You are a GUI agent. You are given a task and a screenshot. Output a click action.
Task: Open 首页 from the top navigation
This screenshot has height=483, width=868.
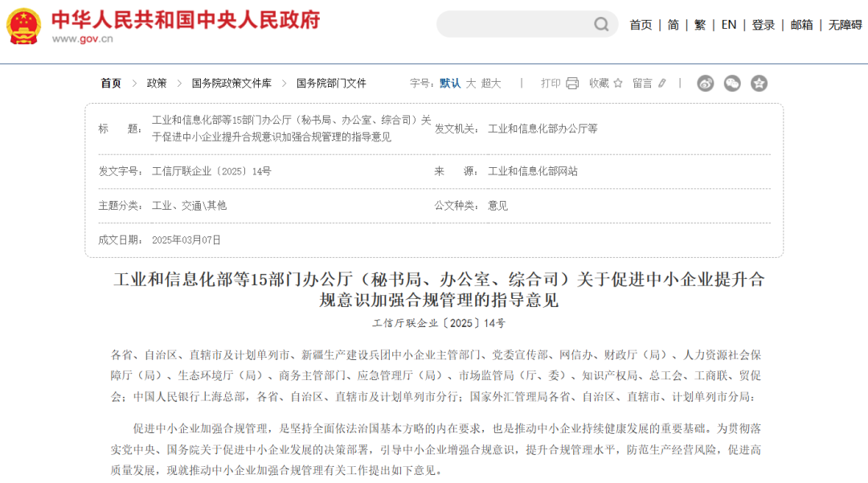[640, 25]
